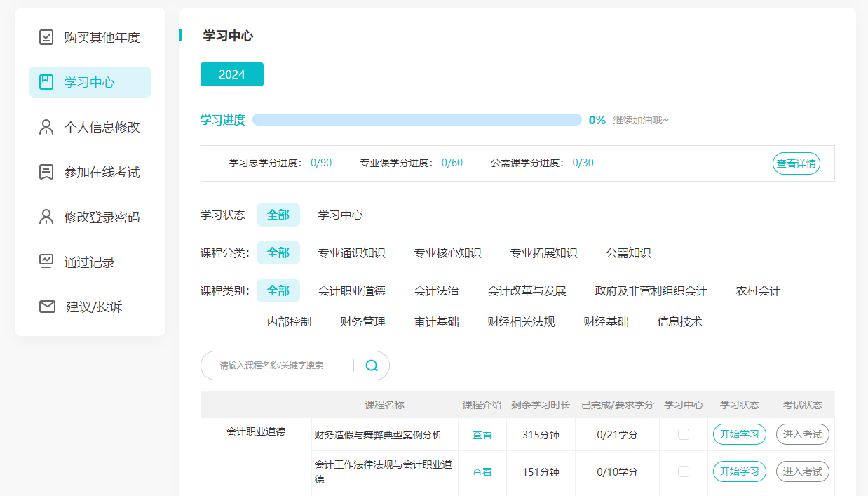The image size is (868, 496).
Task: Click the 修改登录密码 lock icon
Action: [46, 217]
